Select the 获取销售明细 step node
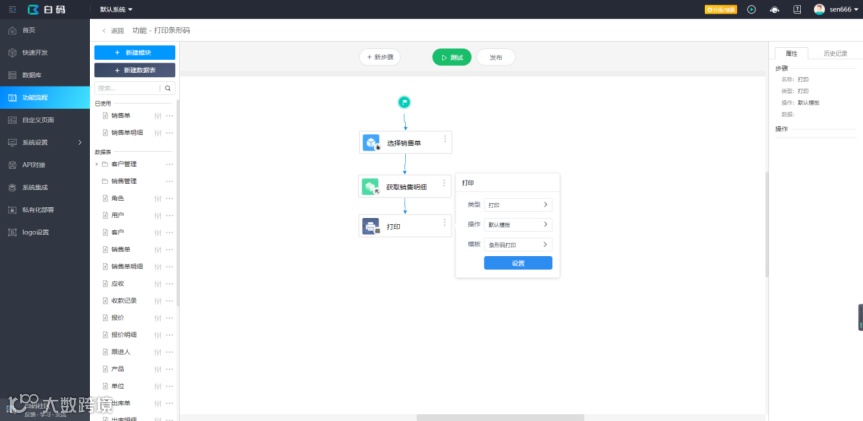 click(405, 186)
